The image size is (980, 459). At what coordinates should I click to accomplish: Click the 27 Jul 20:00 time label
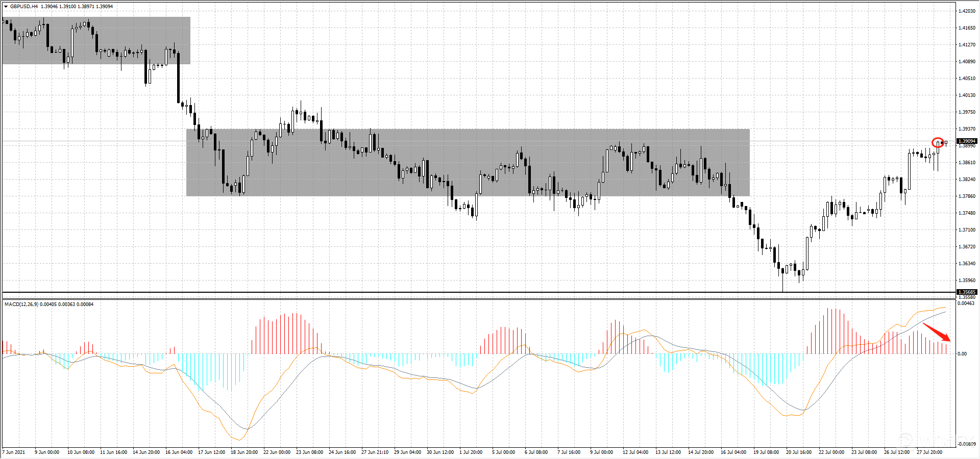point(929,452)
